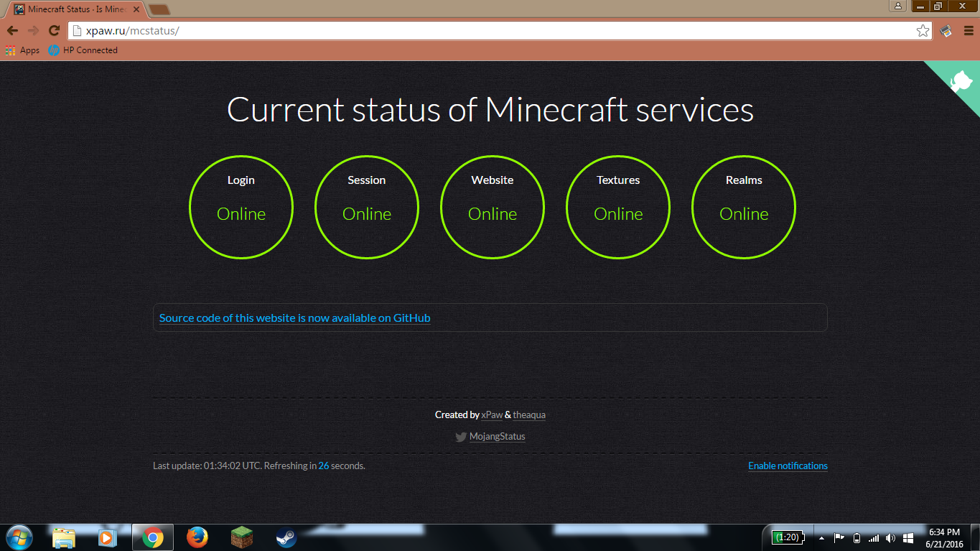
Task: Launch Windows Media Player from taskbar
Action: tap(106, 537)
